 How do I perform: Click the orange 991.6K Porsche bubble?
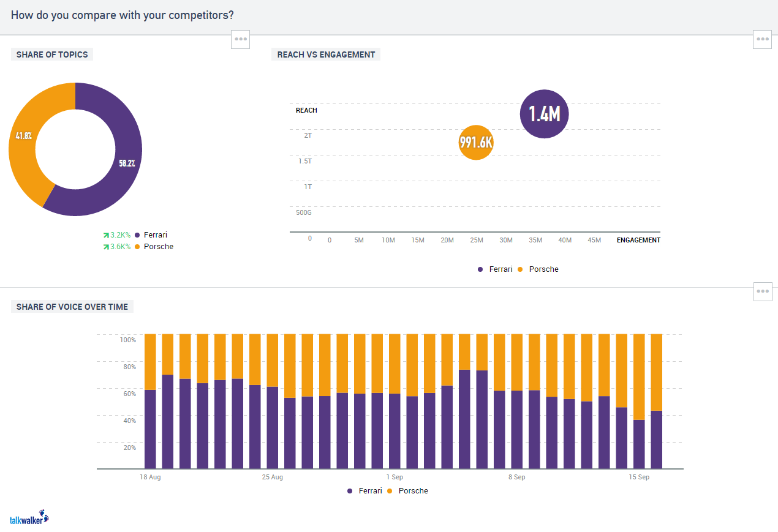coord(476,143)
